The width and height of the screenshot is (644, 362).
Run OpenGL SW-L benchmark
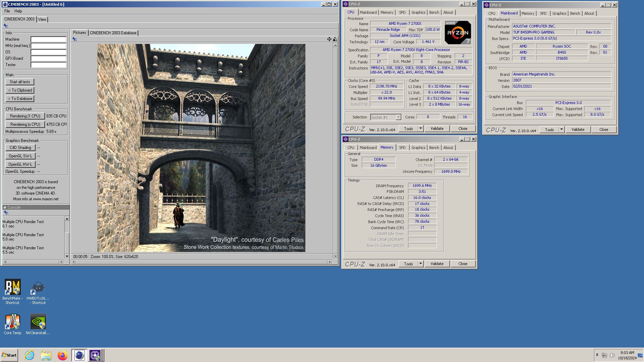(20, 156)
